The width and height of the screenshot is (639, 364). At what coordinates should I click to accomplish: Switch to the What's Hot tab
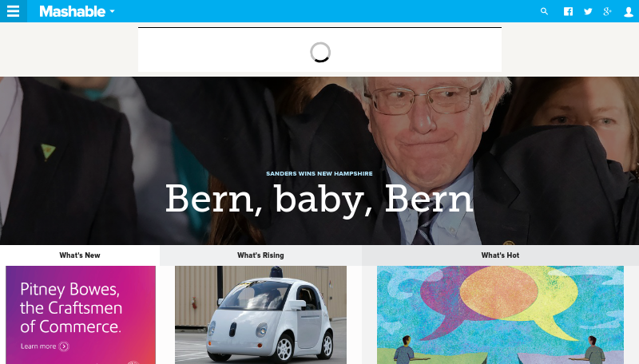coord(500,255)
